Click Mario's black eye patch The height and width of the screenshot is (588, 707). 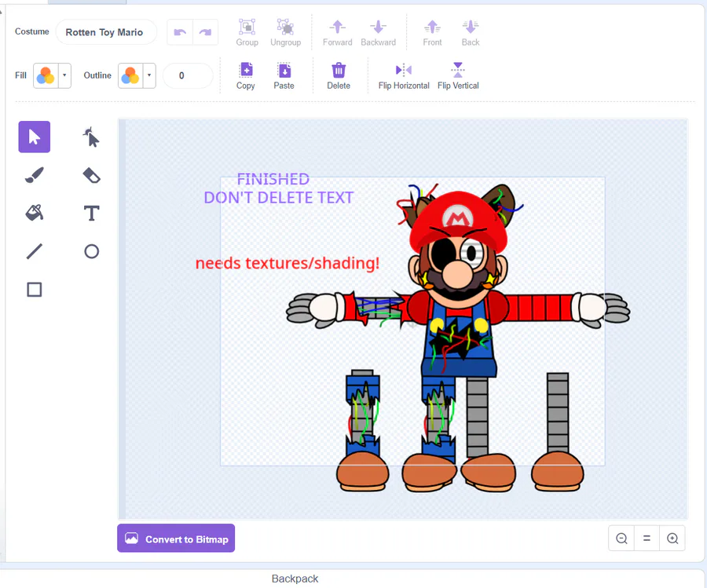point(443,255)
